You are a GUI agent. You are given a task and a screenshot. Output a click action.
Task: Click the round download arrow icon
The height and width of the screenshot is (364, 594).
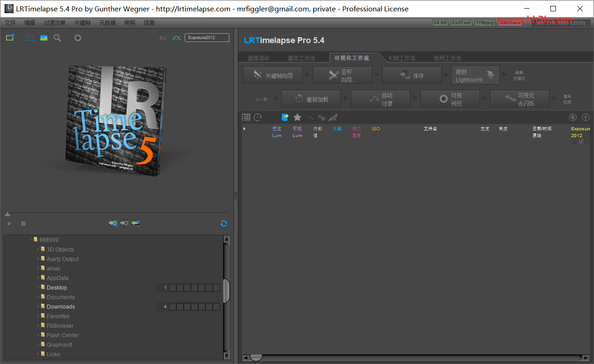[585, 118]
